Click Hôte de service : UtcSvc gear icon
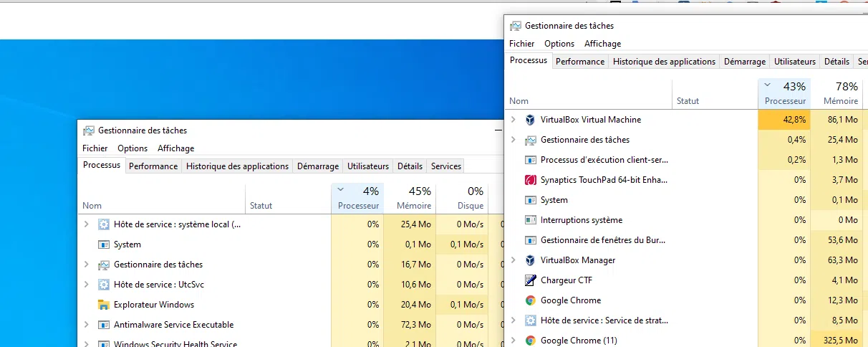 tap(104, 285)
